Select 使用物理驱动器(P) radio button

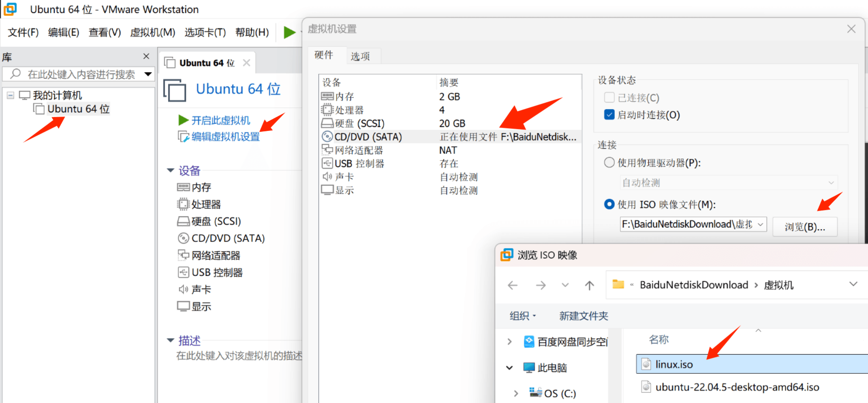[x=609, y=163]
